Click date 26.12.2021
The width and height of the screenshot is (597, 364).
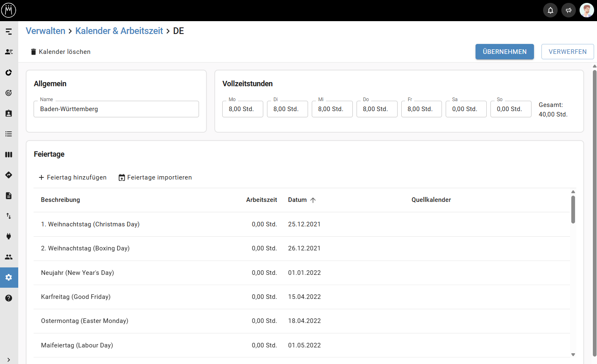(304, 248)
